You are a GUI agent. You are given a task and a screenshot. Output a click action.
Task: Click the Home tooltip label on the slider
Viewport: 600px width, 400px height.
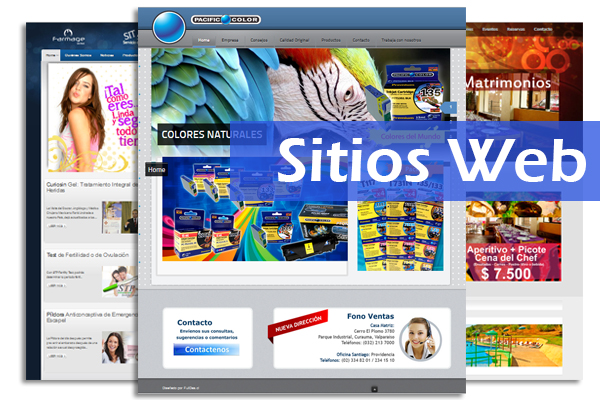(157, 169)
